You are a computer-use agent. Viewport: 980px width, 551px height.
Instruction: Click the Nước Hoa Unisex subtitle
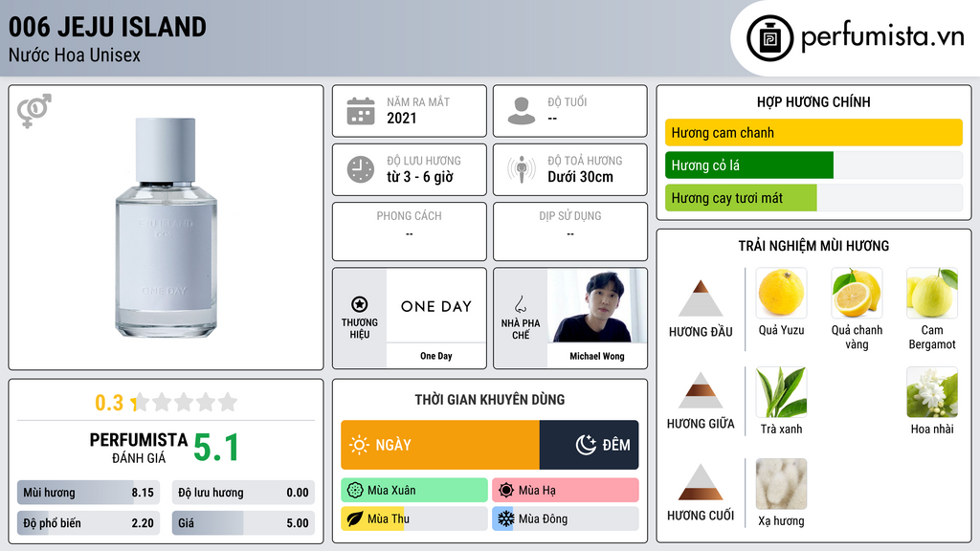click(x=75, y=55)
